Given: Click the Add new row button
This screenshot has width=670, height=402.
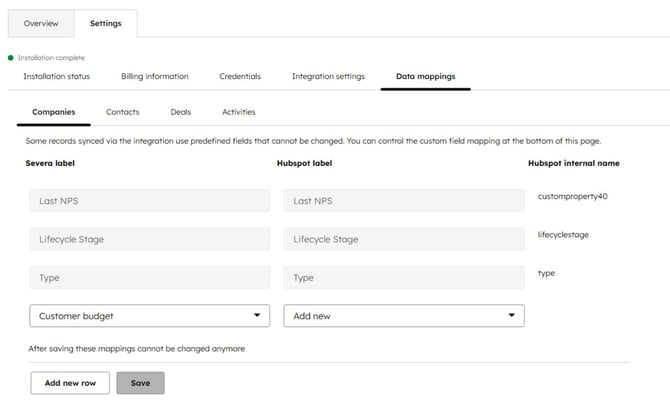Looking at the screenshot, I should 70,383.
